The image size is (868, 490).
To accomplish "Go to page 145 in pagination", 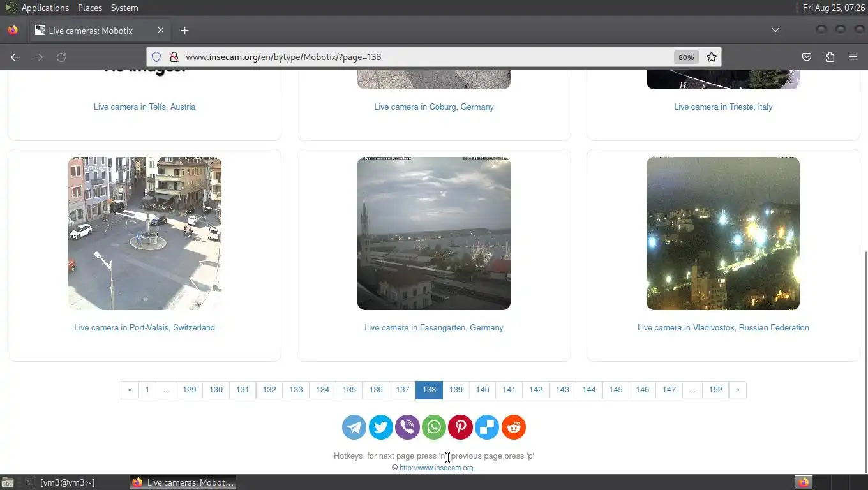I will [x=616, y=390].
